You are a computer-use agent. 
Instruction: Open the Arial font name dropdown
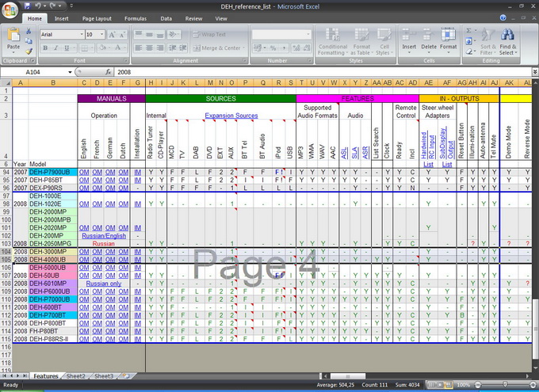coord(81,35)
